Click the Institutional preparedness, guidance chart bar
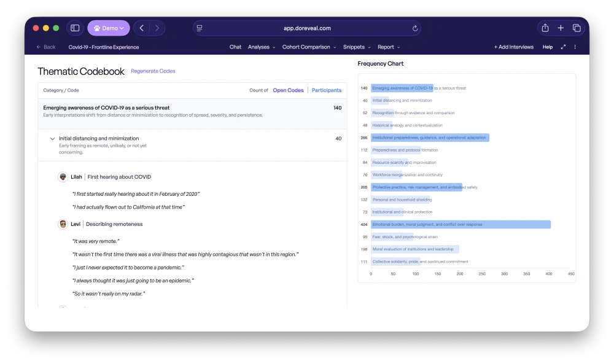The image size is (614, 364). coord(430,137)
